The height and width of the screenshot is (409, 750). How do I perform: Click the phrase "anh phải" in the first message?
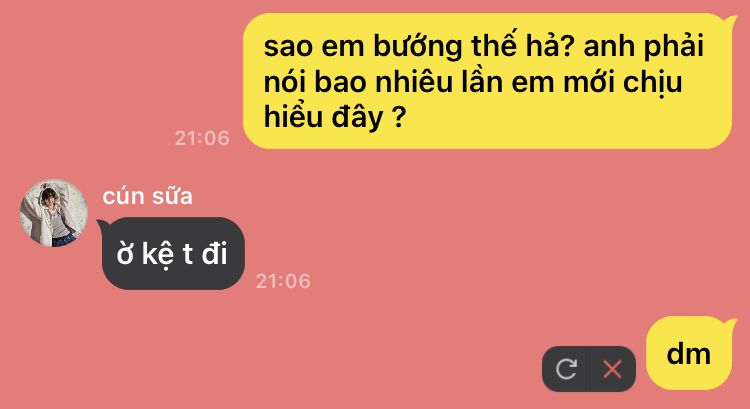click(643, 46)
